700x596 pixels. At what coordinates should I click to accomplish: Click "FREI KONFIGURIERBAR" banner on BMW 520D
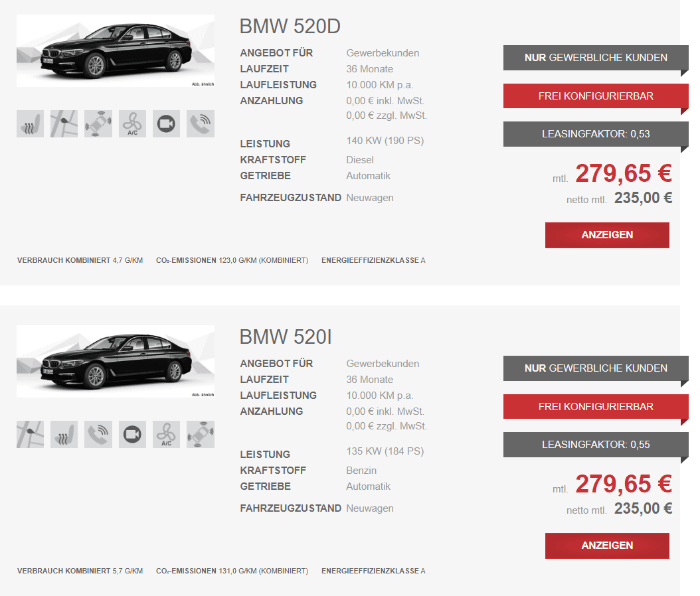596,96
